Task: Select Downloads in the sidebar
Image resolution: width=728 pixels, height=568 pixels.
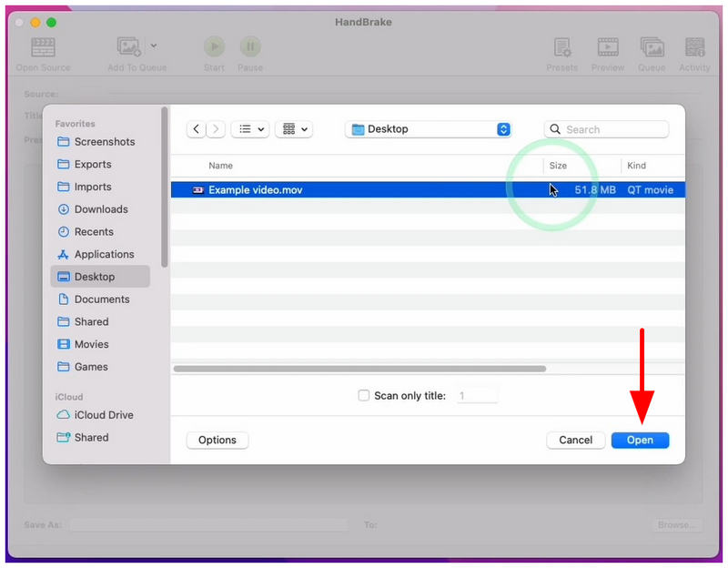Action: (100, 209)
